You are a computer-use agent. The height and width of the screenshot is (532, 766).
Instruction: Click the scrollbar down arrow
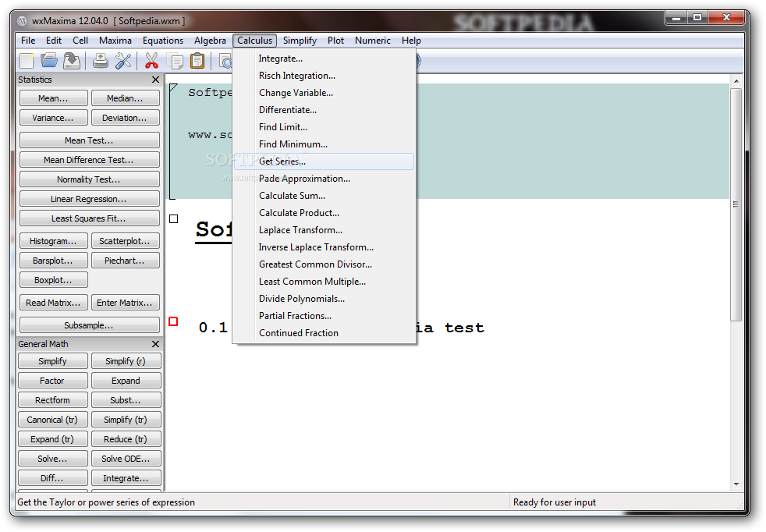(736, 484)
